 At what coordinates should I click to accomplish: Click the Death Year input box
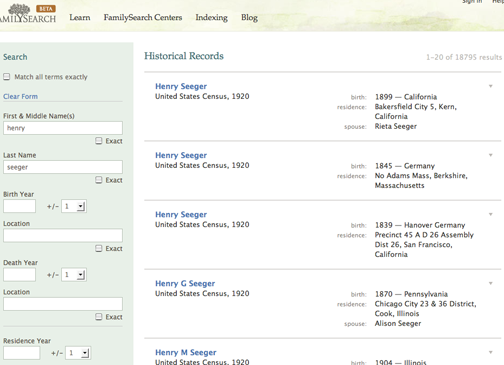(x=19, y=275)
